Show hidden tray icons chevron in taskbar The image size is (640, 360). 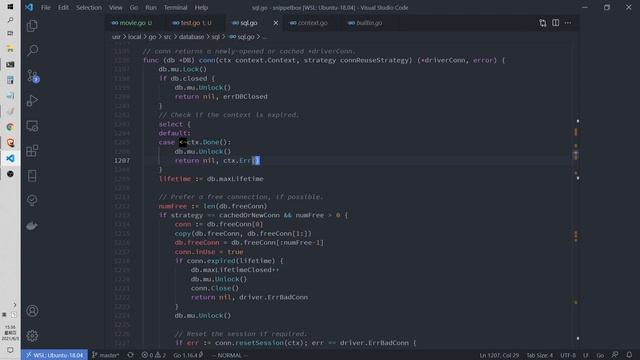pos(14,305)
